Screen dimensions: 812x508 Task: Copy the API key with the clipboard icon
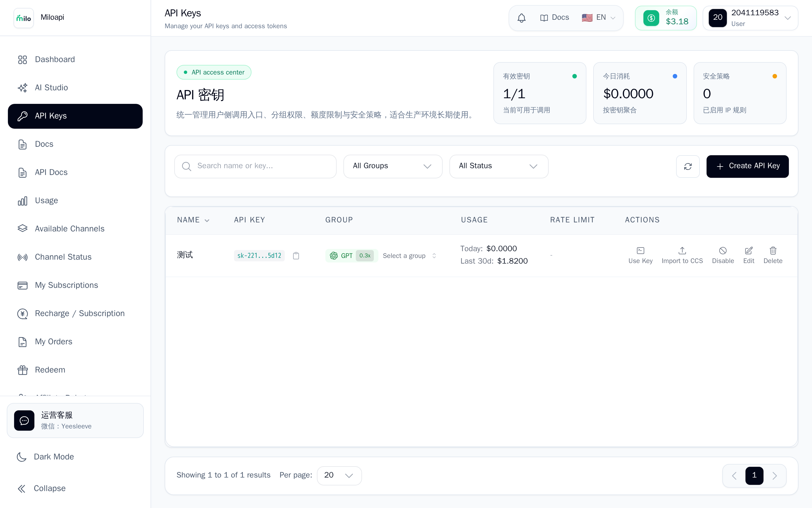click(x=296, y=256)
